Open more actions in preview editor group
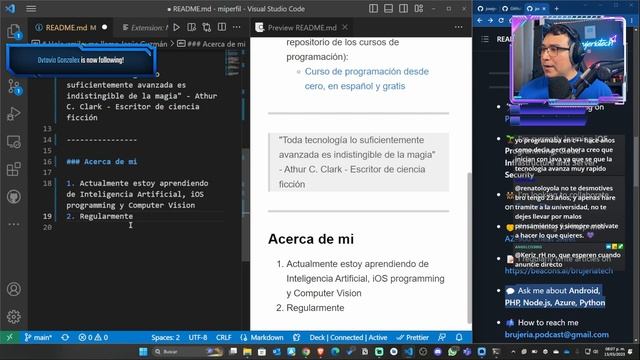The image size is (640, 360). pos(458,27)
